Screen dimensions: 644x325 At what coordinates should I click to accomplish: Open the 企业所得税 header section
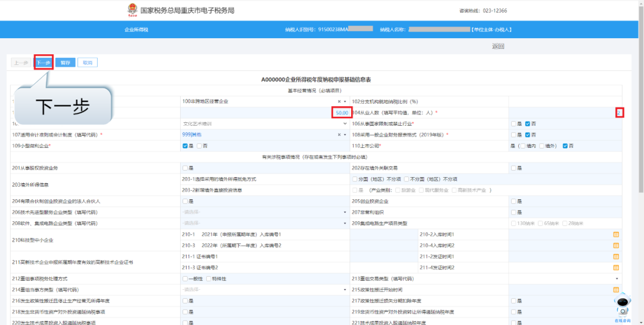[x=137, y=30]
